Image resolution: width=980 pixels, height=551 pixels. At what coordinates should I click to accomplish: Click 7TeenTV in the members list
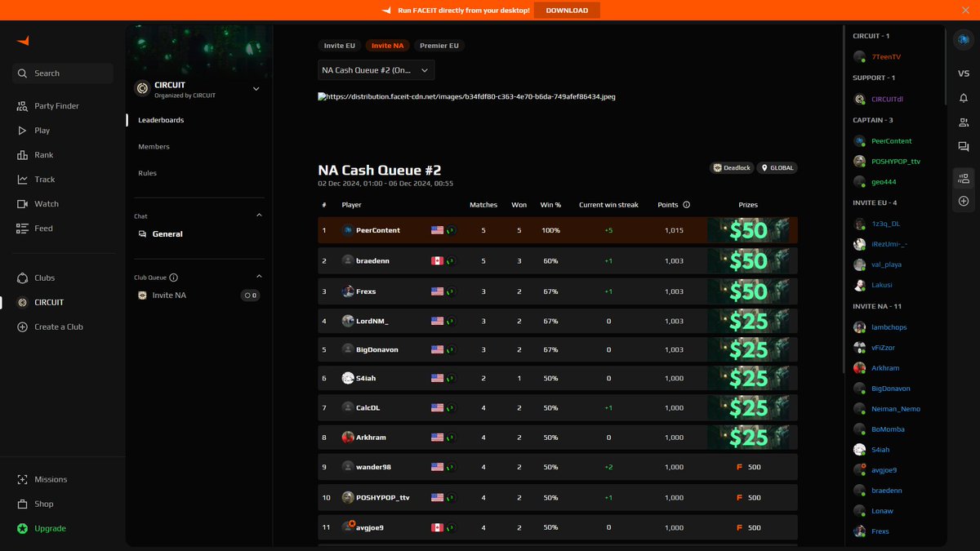pos(886,57)
